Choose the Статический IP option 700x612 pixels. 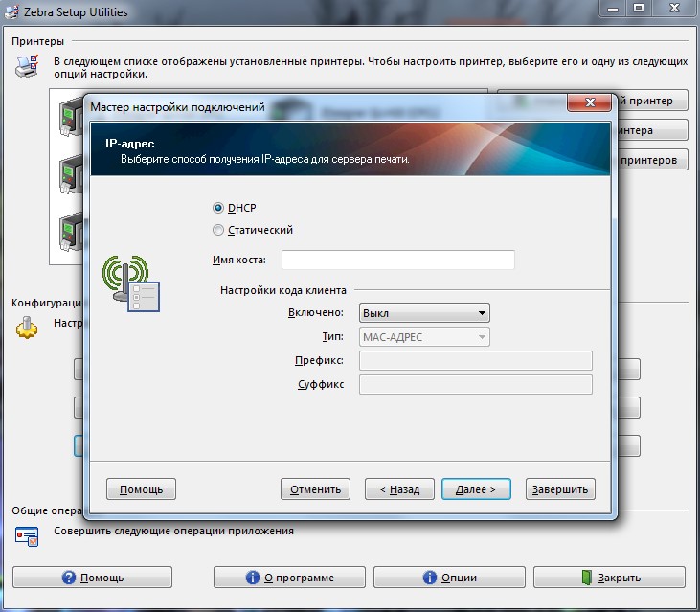click(x=218, y=230)
